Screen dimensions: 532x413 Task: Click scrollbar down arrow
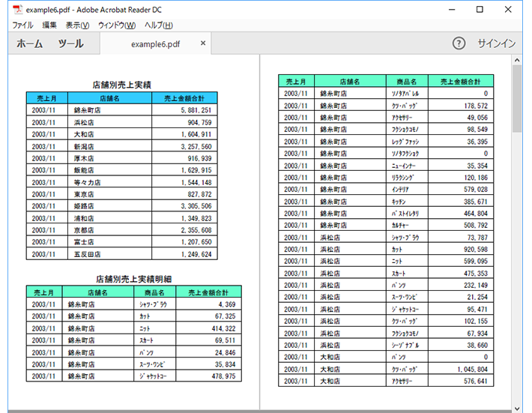517,409
